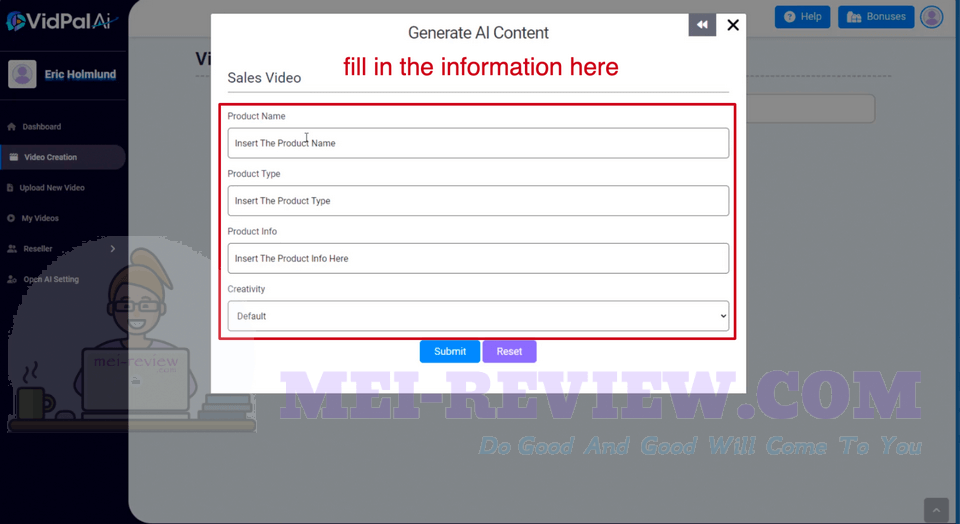Click the Product Type input field
960x524 pixels.
(x=478, y=201)
